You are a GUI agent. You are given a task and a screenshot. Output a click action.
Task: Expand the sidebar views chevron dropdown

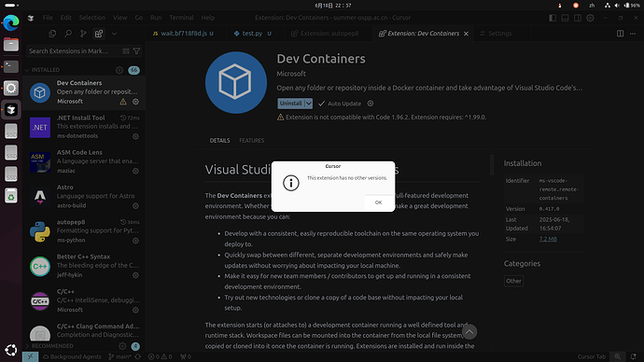coord(114,34)
